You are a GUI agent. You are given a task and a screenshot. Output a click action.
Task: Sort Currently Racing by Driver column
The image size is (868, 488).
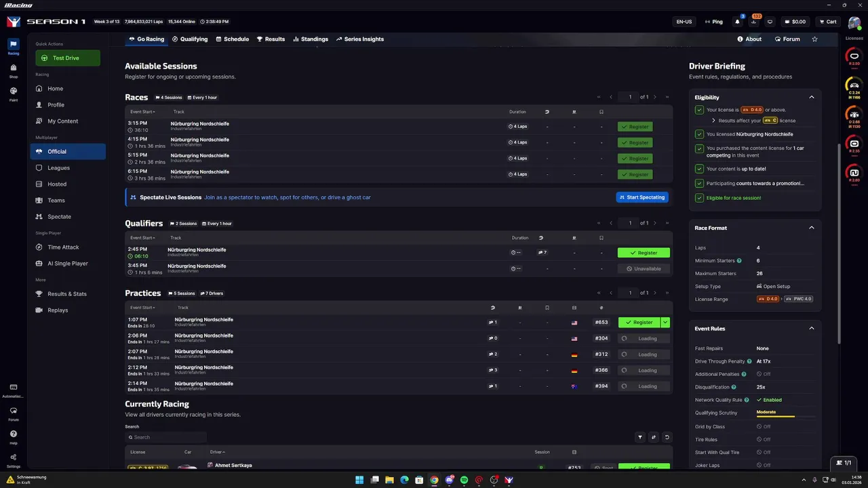click(217, 452)
